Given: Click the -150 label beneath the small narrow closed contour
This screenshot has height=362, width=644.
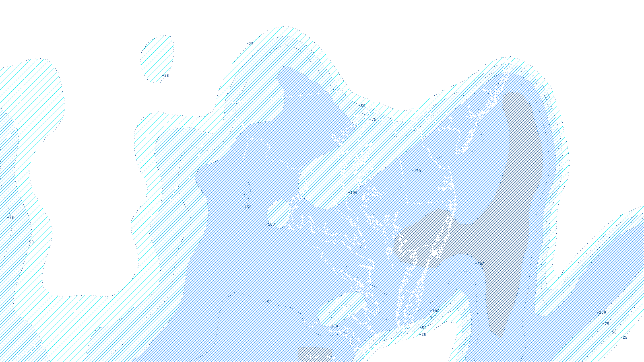Looking at the screenshot, I should (x=247, y=207).
